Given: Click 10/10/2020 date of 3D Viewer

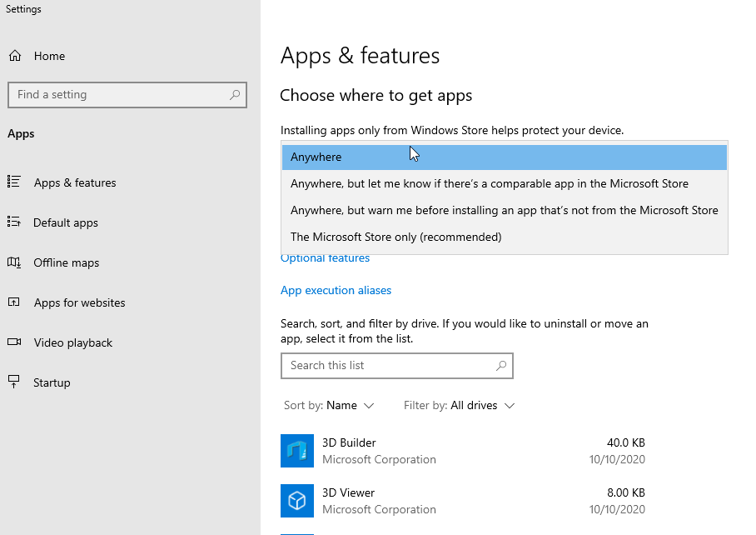Looking at the screenshot, I should click(x=617, y=510).
